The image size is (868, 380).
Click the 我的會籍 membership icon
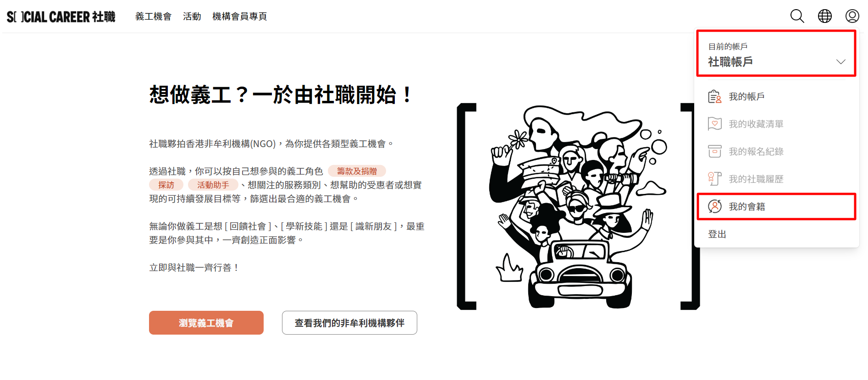click(x=714, y=206)
